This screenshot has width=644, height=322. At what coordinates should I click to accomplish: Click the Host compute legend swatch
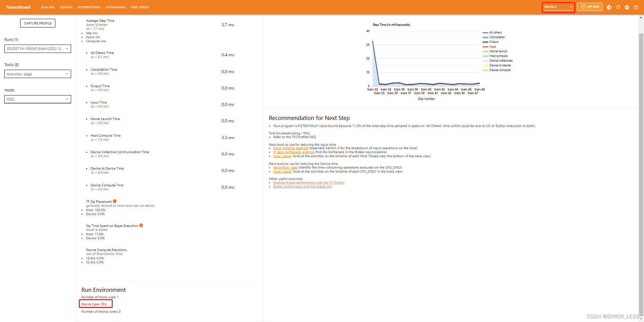point(485,56)
